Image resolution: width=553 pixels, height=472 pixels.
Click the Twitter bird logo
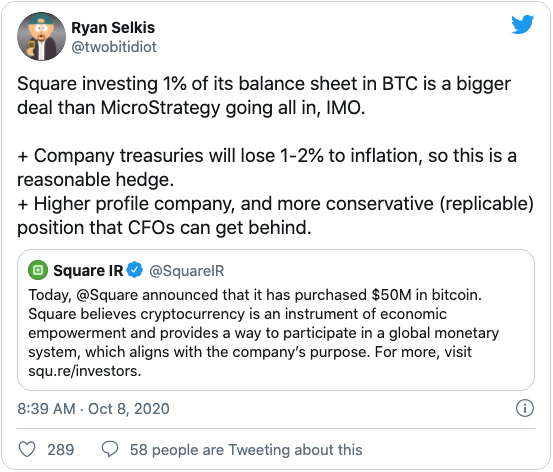click(x=523, y=24)
